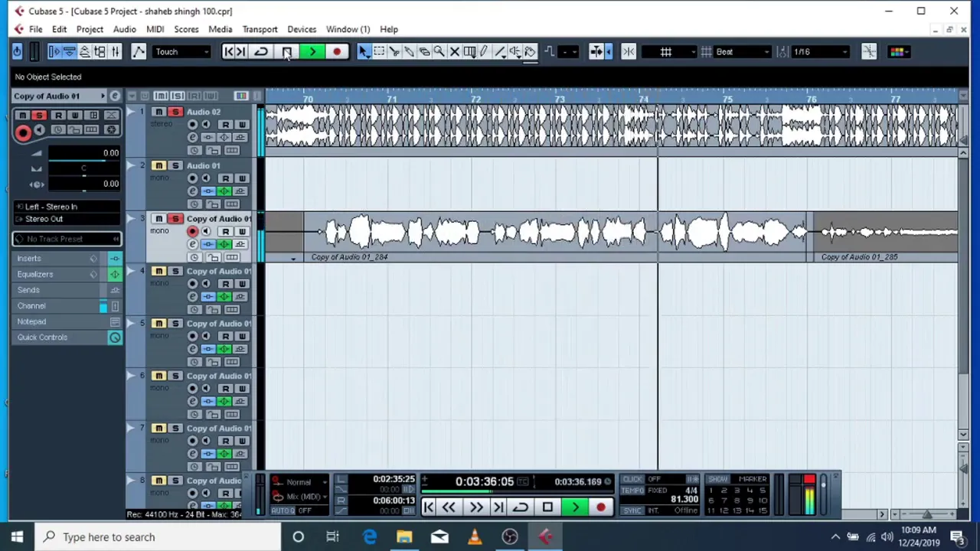Click SYNC button in transport panel
980x551 pixels.
(x=632, y=510)
